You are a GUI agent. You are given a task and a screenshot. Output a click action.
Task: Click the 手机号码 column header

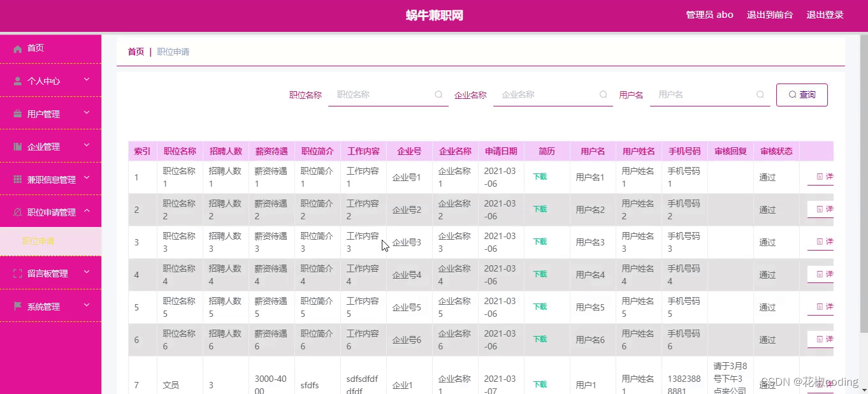tap(684, 151)
